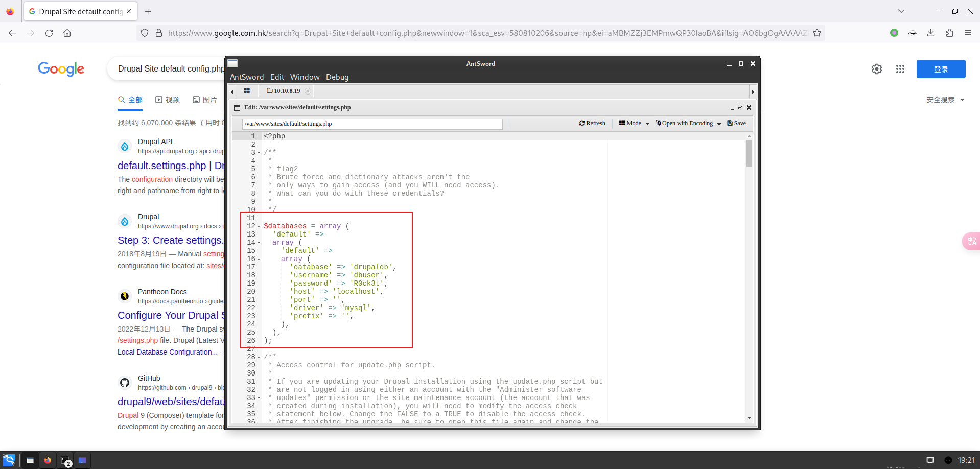Open the Google apps grid
The image size is (980, 469).
point(900,69)
